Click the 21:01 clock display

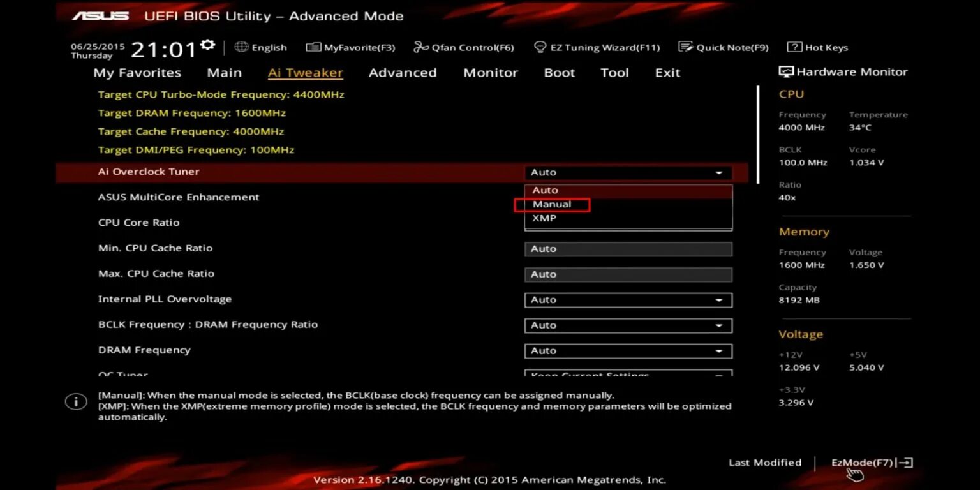163,49
